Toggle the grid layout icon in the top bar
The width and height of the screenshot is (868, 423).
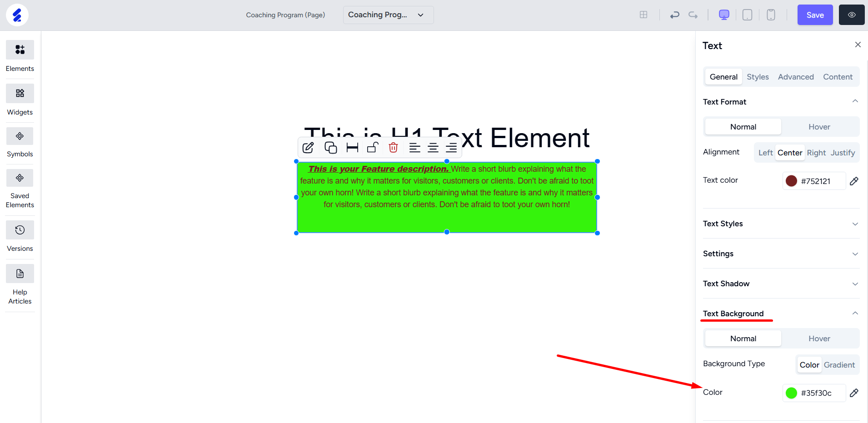644,15
